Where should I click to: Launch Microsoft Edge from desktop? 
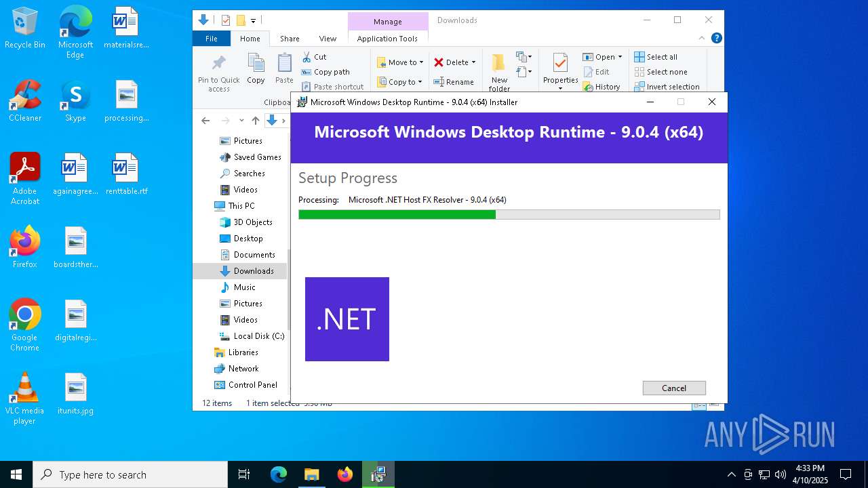tap(75, 33)
